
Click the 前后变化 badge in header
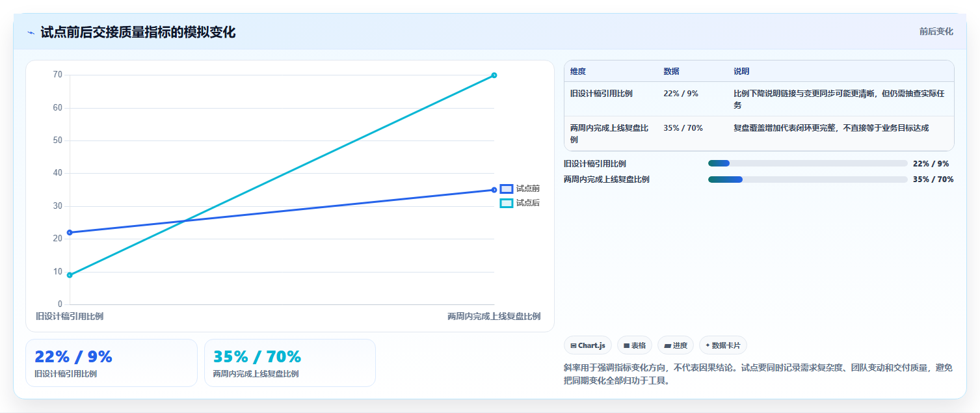[x=936, y=31]
